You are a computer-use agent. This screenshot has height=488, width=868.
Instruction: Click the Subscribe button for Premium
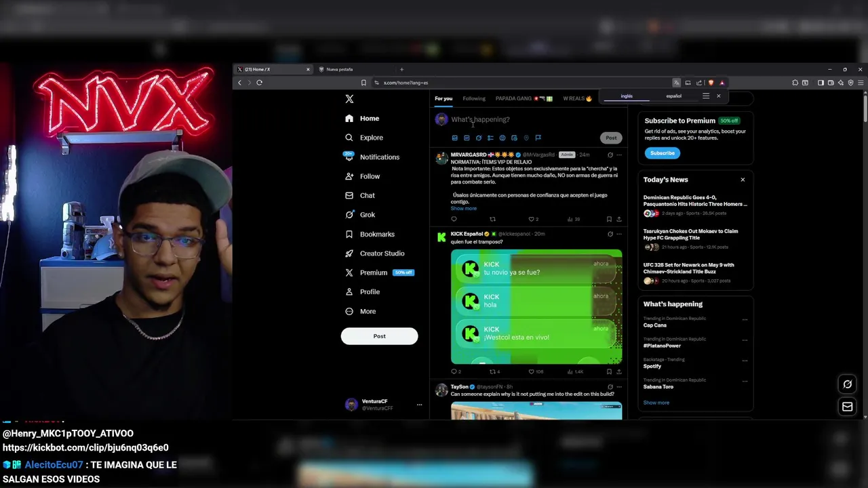[x=663, y=153]
